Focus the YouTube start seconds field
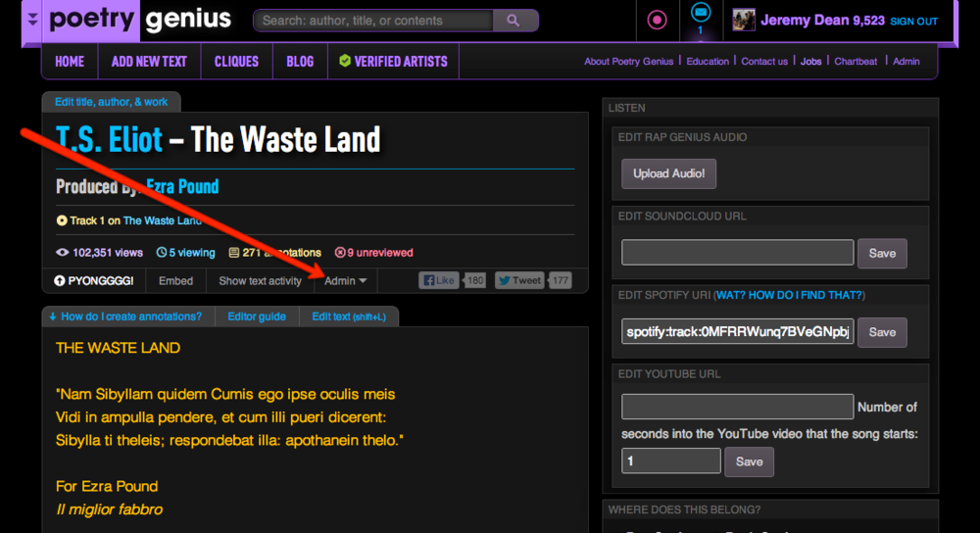The width and height of the screenshot is (980, 533). tap(671, 461)
